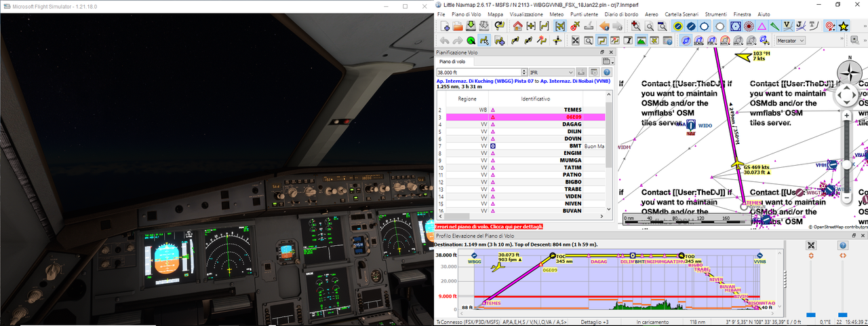The height and width of the screenshot is (326, 868).
Task: Select the Piano di volo tab
Action: pos(452,61)
